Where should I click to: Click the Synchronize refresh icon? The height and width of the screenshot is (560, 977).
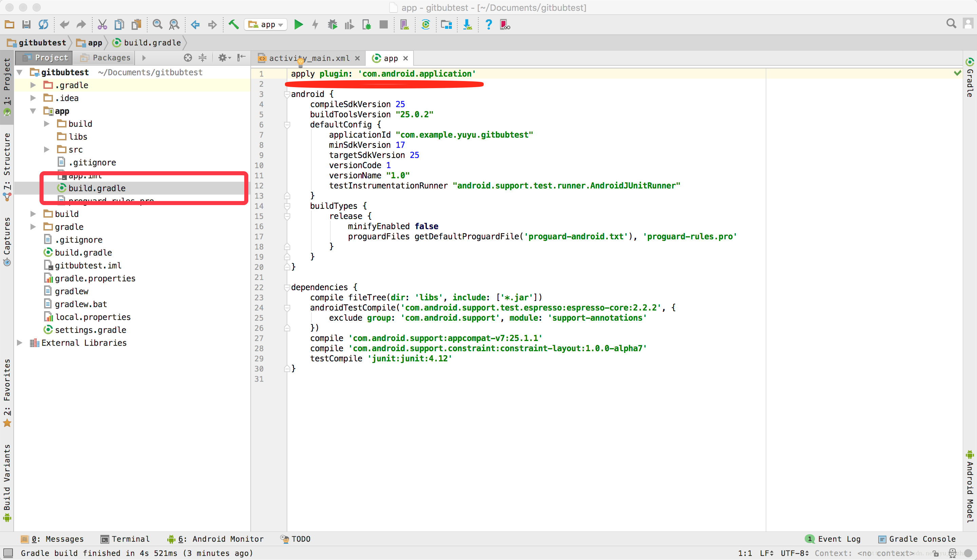click(43, 25)
